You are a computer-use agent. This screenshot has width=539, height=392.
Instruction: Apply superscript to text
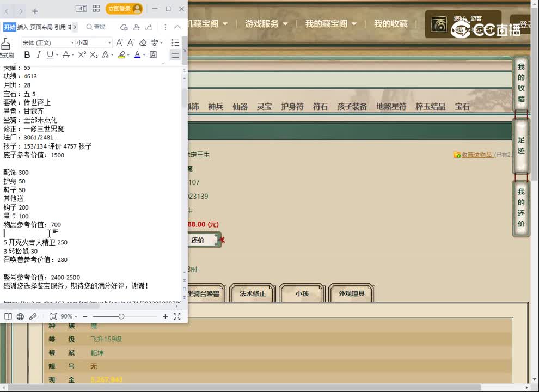[82, 55]
